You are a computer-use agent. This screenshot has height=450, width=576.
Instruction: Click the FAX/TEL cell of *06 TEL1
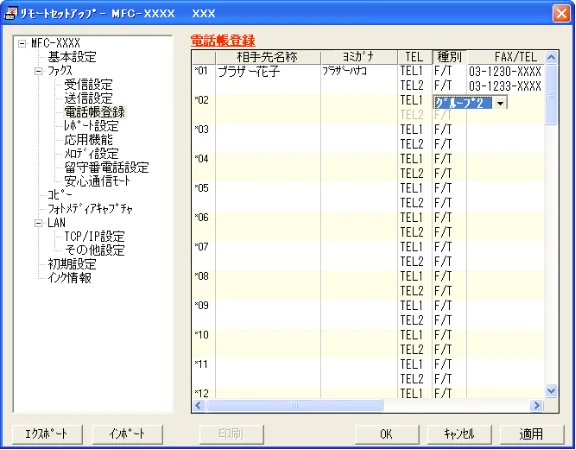pyautogui.click(x=505, y=218)
